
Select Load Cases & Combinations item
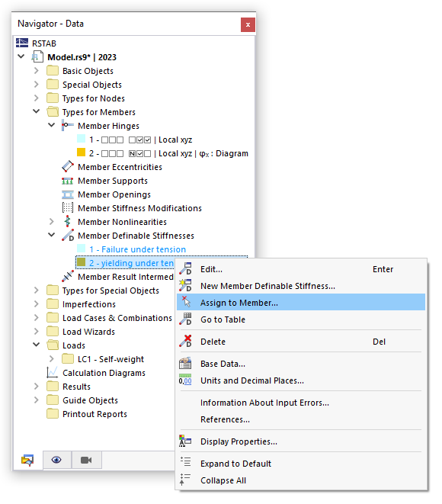pos(117,318)
